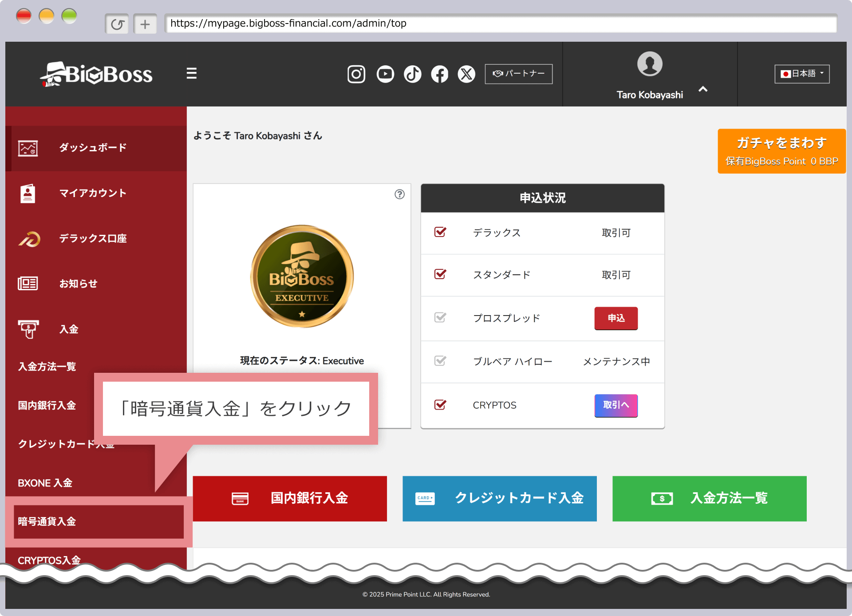Open the Instagram icon in header
The height and width of the screenshot is (616, 852).
click(356, 74)
